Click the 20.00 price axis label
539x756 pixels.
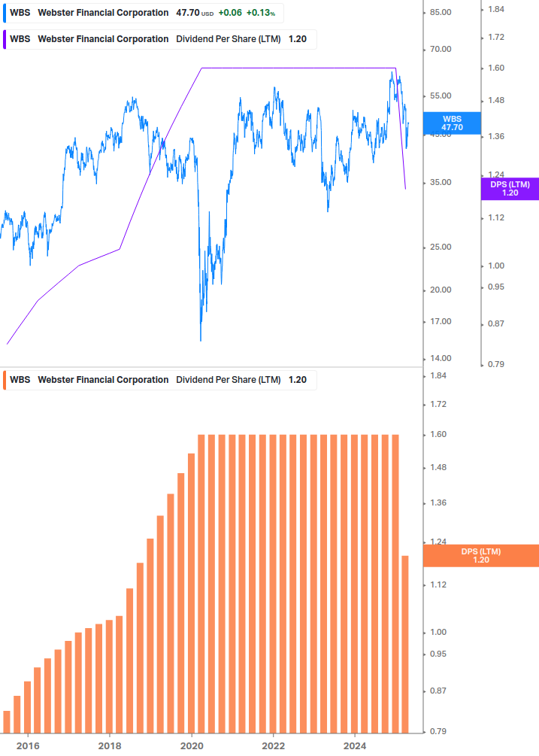[441, 290]
